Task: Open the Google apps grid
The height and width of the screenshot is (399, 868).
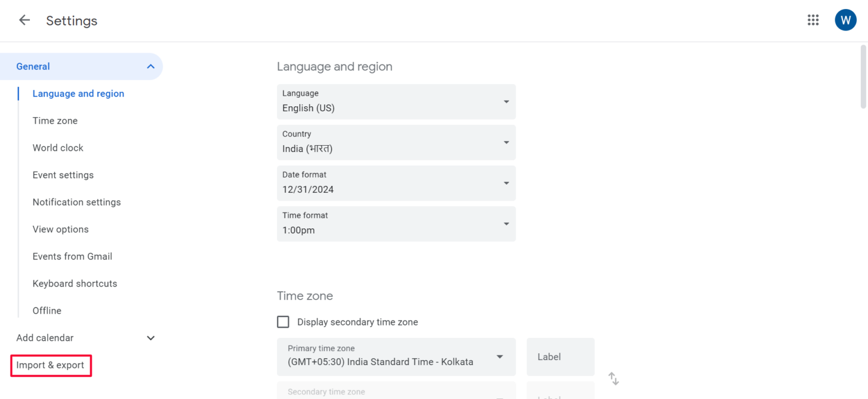Action: (813, 20)
